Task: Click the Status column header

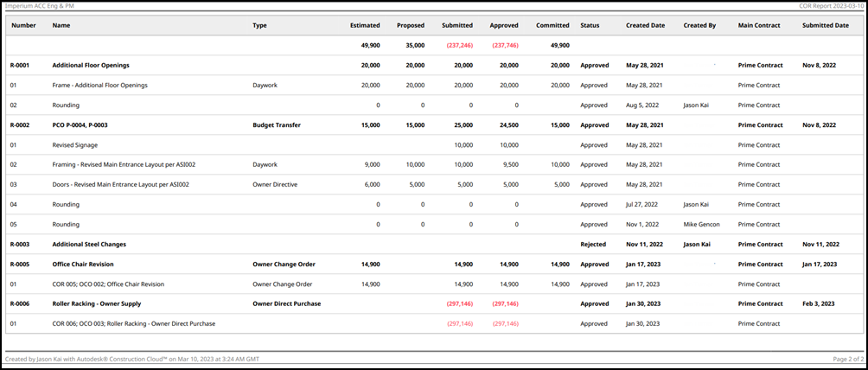Action: [590, 25]
